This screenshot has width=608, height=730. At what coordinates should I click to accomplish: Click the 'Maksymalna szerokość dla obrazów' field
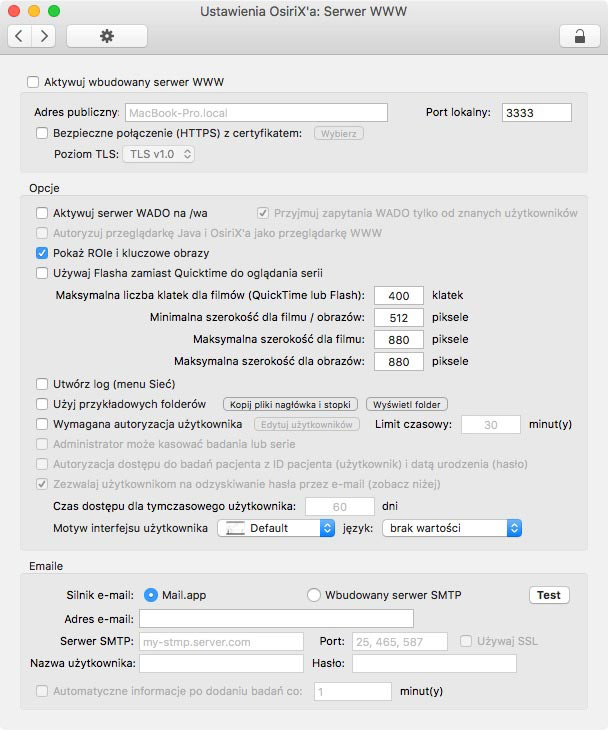pos(399,362)
